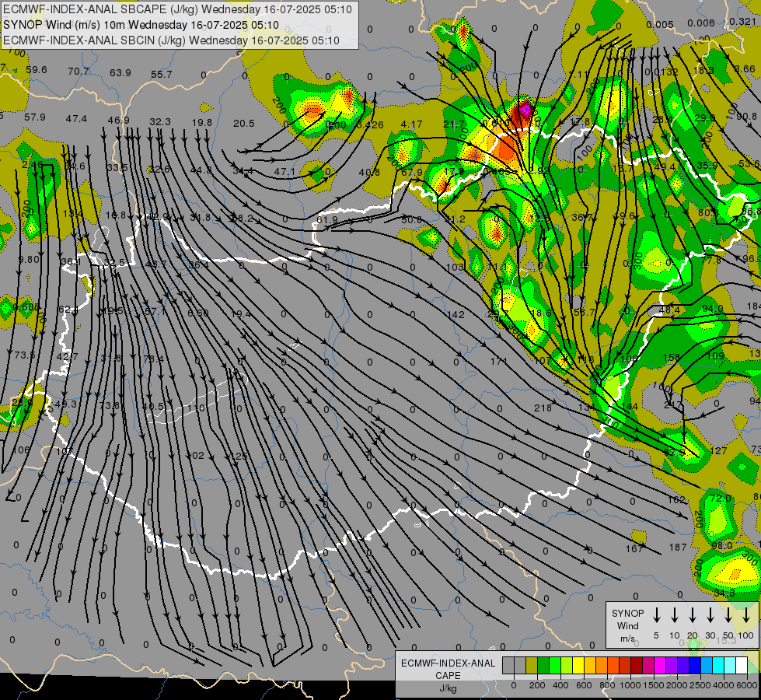761x700 pixels.
Task: Pick the white swatch in CAPE legend
Action: (742, 666)
